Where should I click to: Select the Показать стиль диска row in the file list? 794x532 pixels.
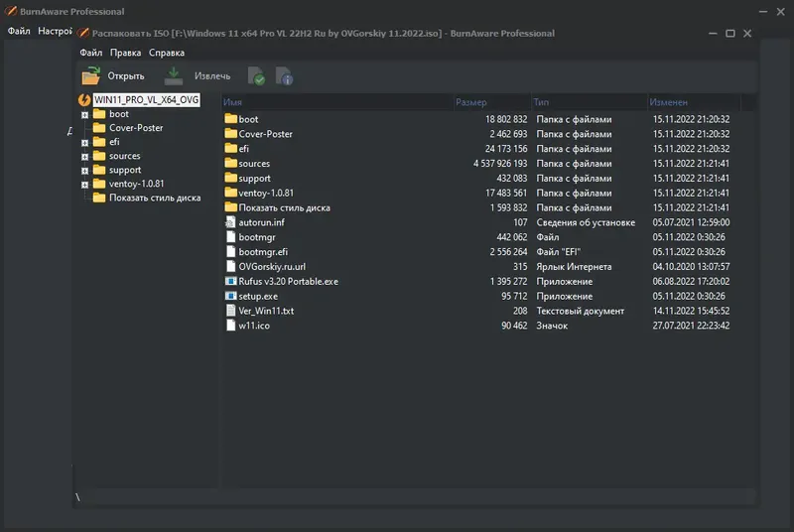pyautogui.click(x=477, y=207)
